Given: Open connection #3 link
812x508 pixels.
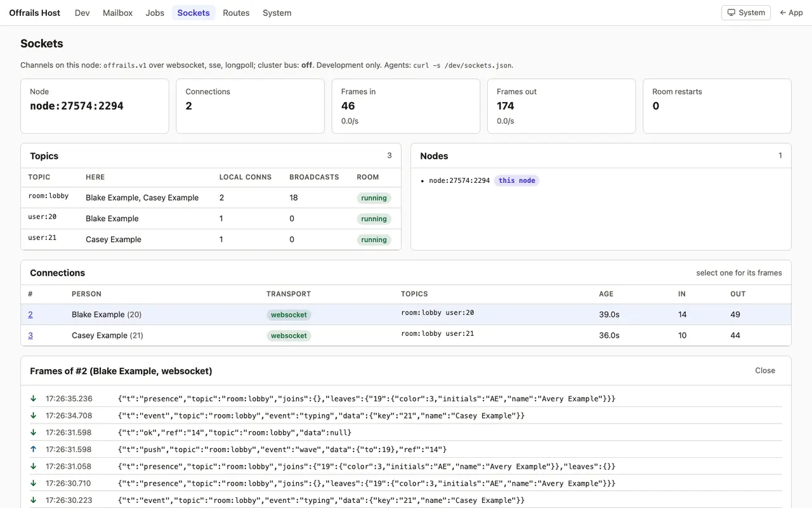Looking at the screenshot, I should [30, 335].
